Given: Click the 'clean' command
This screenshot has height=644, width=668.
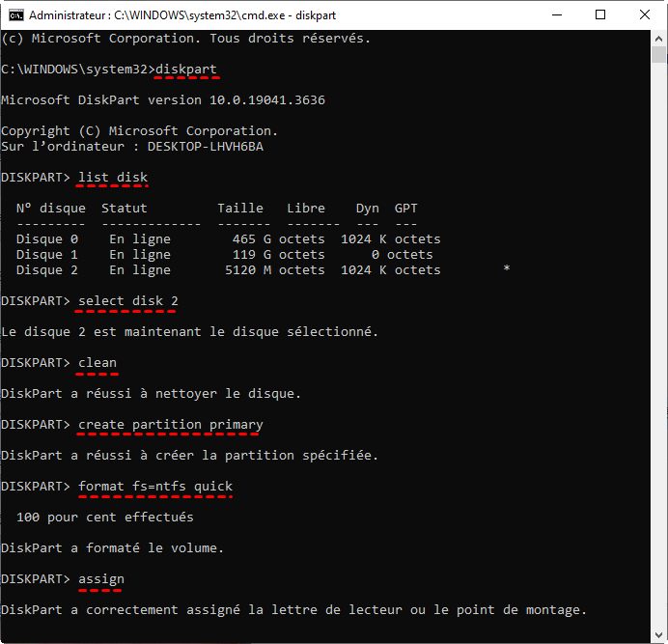Looking at the screenshot, I should click(x=97, y=363).
